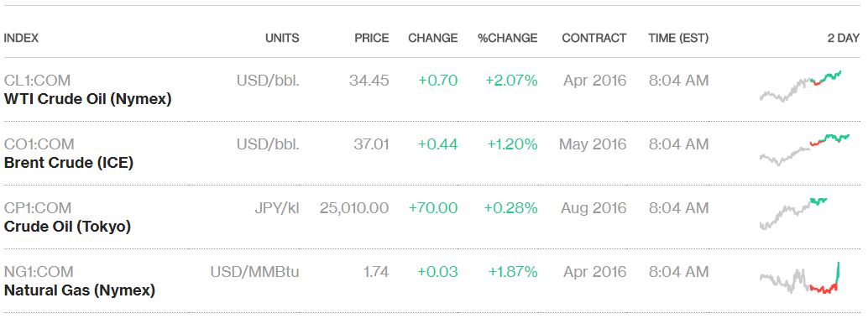Image resolution: width=868 pixels, height=324 pixels.
Task: View Natural Gas 2-day sparkline chart
Action: pyautogui.click(x=800, y=277)
